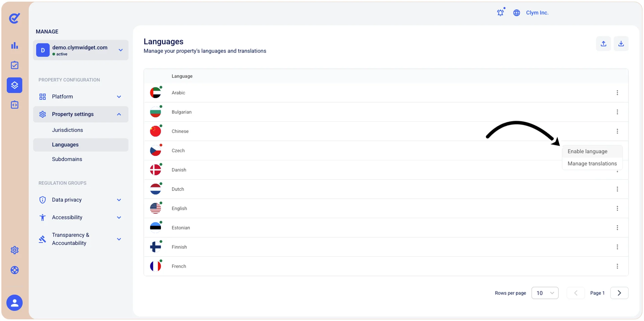Open the Chinese row three-dot menu
Image resolution: width=644 pixels, height=321 pixels.
[617, 131]
